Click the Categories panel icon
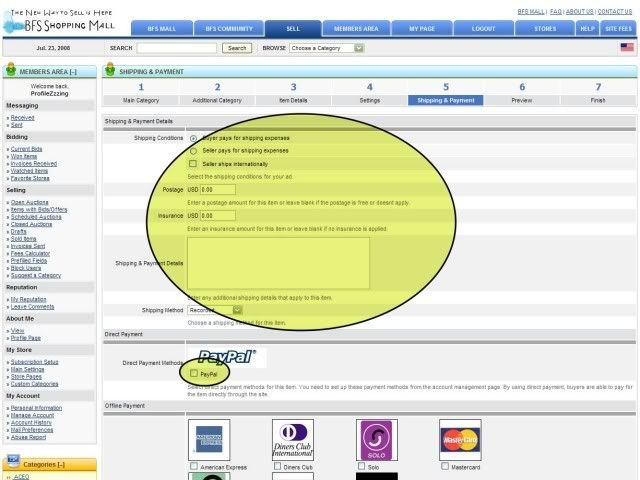 [x=13, y=462]
